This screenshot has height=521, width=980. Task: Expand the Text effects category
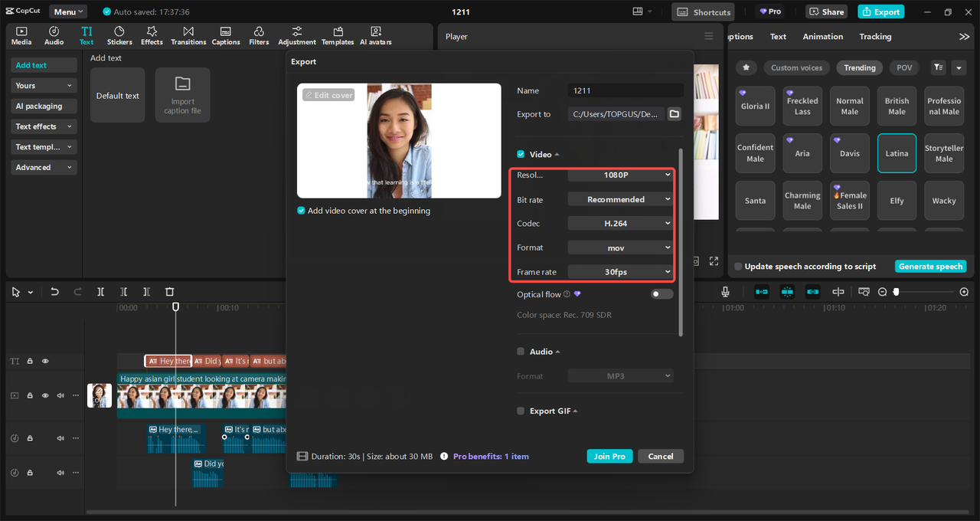(x=44, y=126)
